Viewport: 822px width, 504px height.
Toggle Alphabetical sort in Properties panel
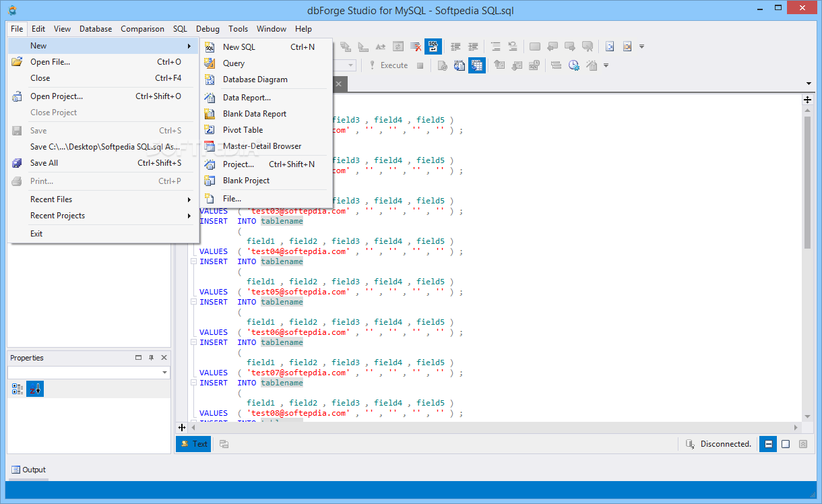35,389
